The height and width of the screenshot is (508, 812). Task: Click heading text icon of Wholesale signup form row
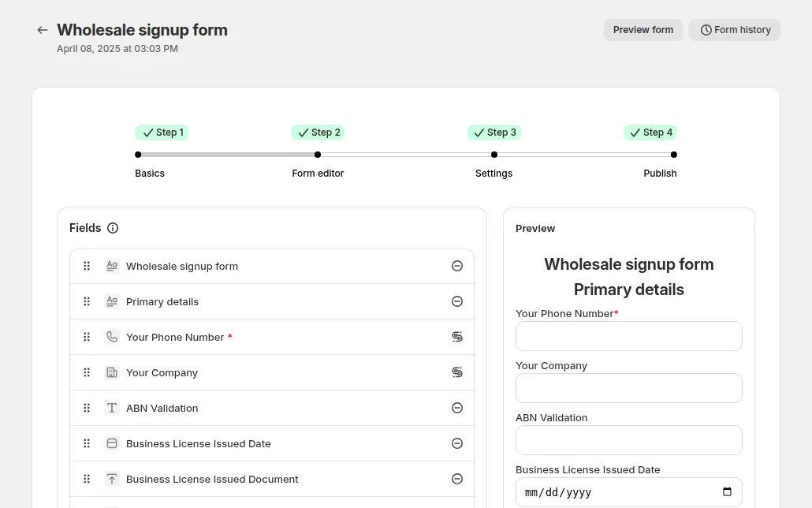click(x=112, y=267)
